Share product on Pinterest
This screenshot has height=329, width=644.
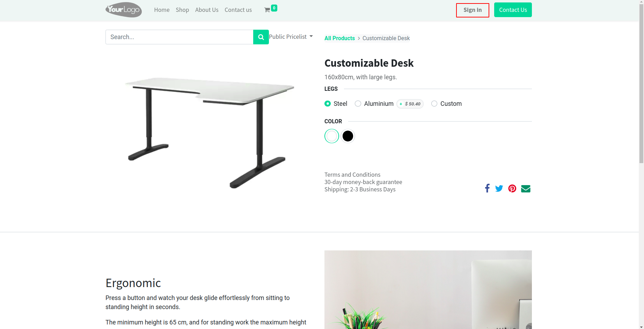click(512, 189)
